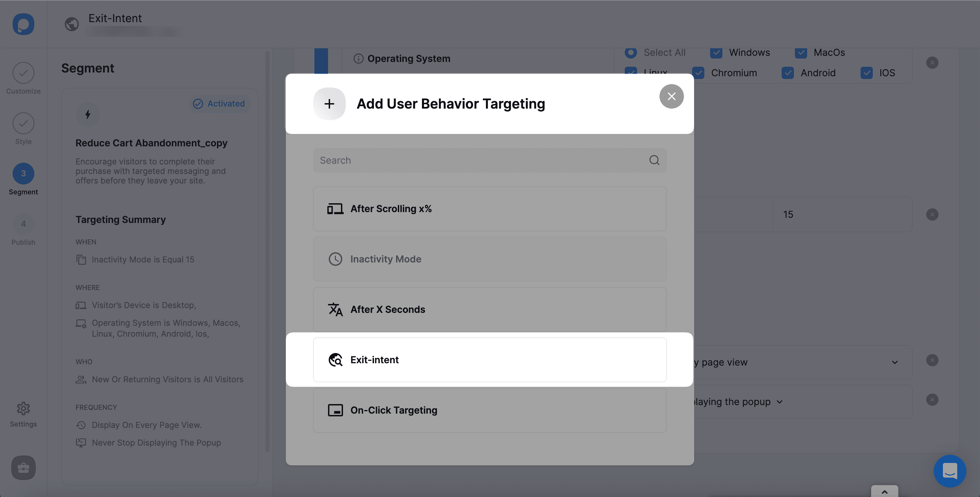The height and width of the screenshot is (497, 980).
Task: Open Settings gear in sidebar
Action: 23,414
